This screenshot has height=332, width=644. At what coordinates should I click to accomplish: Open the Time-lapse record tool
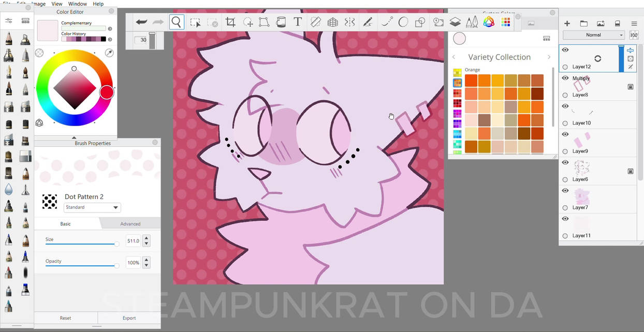click(x=438, y=22)
